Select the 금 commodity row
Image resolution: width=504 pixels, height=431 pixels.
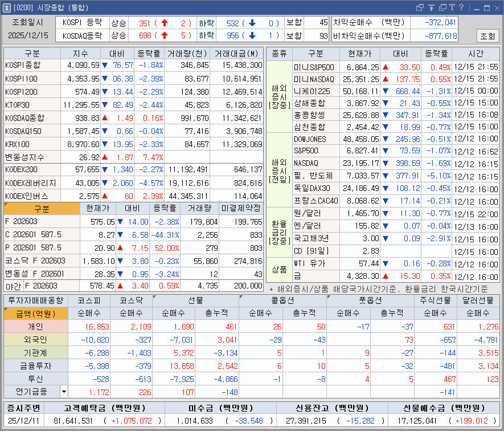click(x=396, y=276)
